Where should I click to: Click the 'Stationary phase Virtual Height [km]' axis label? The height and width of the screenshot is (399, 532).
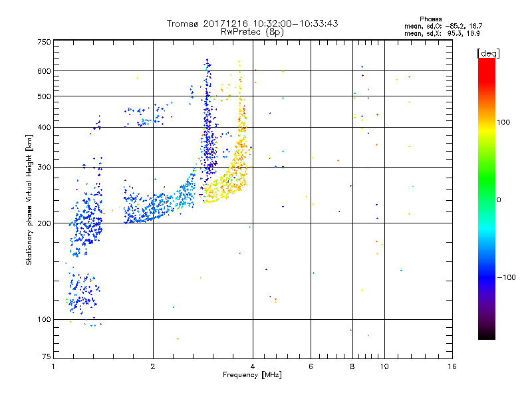pyautogui.click(x=29, y=200)
